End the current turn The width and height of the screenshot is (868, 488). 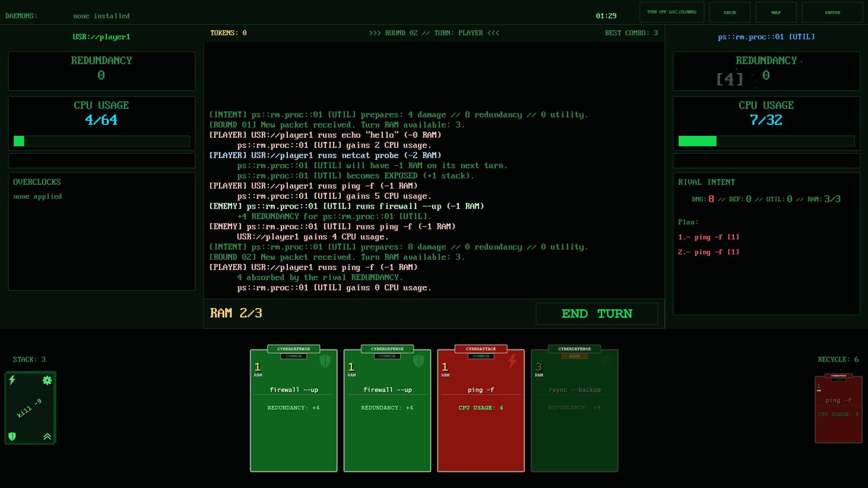point(597,314)
